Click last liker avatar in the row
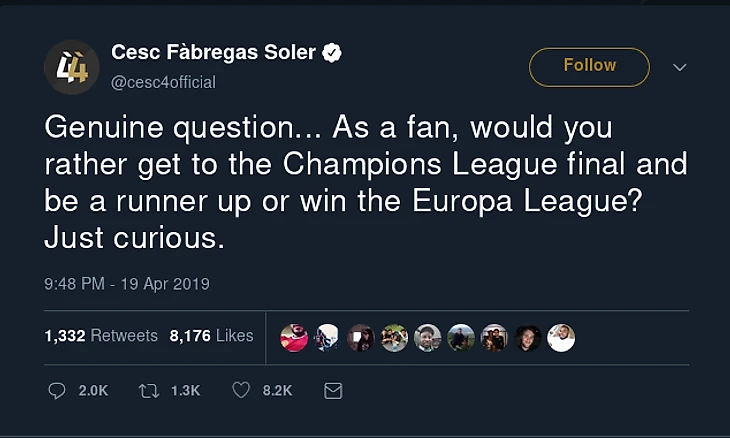Image resolution: width=730 pixels, height=438 pixels. tap(561, 337)
